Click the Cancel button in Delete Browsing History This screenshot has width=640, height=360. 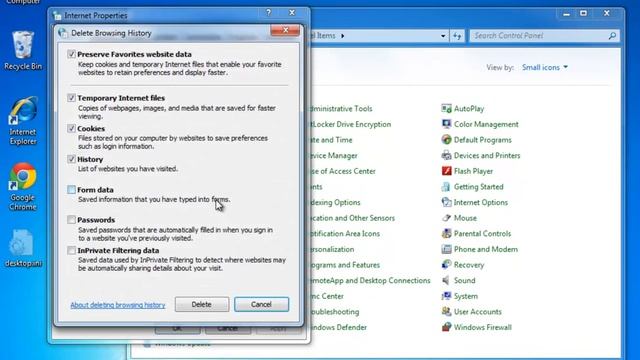[x=261, y=304]
